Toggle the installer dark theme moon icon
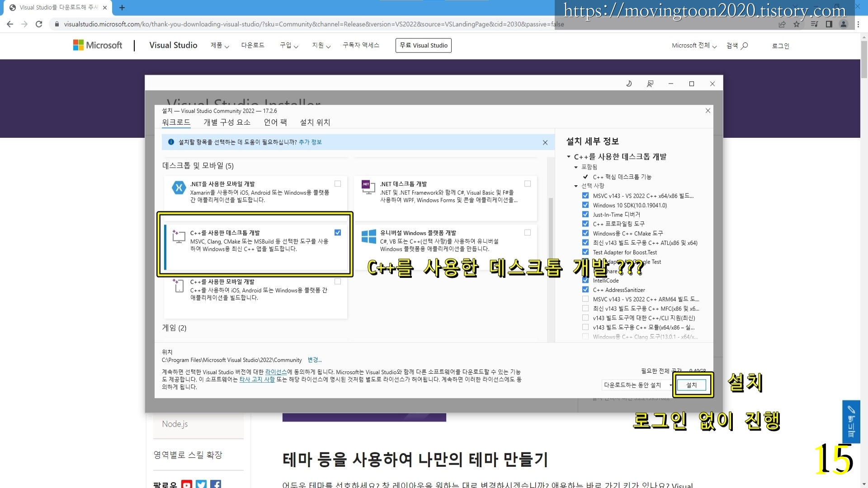The height and width of the screenshot is (488, 868). pos(629,84)
